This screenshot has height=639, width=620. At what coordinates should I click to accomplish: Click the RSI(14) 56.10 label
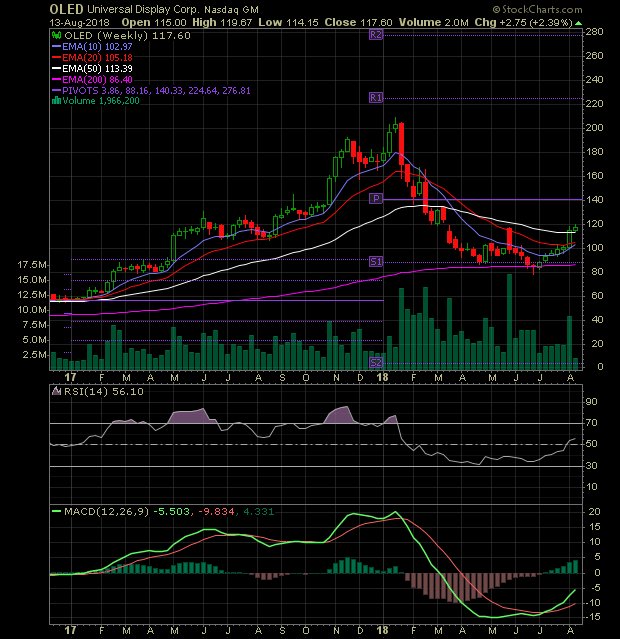click(104, 392)
